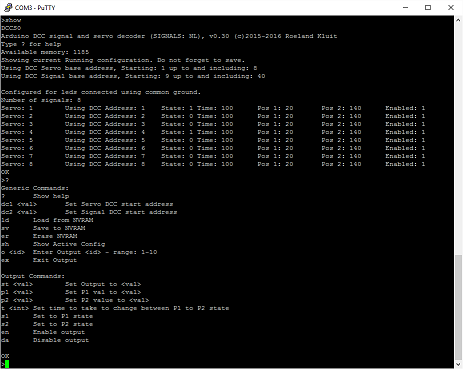The height and width of the screenshot is (369, 463).
Task: Click the 'Servo: 1' row label
Action: (17, 108)
